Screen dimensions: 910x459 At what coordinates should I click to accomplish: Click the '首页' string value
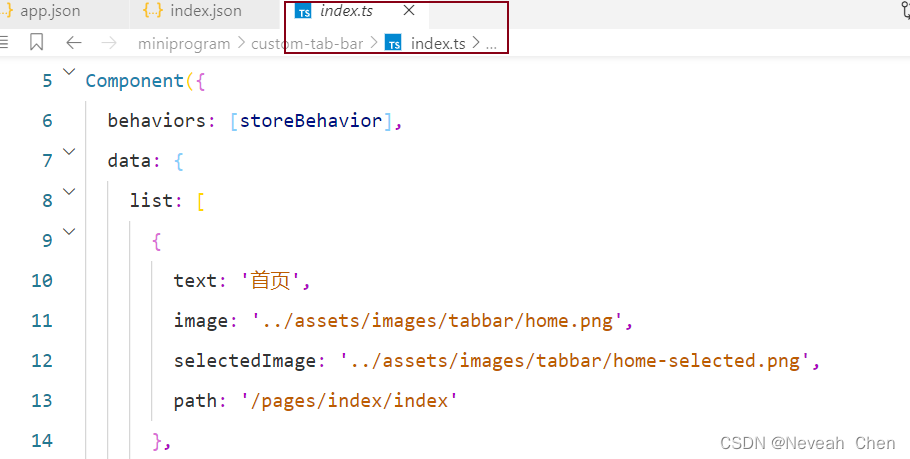click(271, 281)
